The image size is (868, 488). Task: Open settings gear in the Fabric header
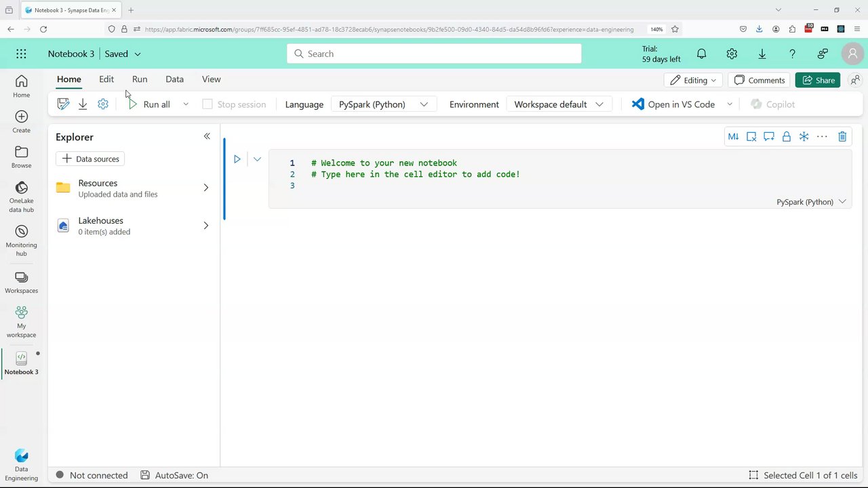point(732,54)
